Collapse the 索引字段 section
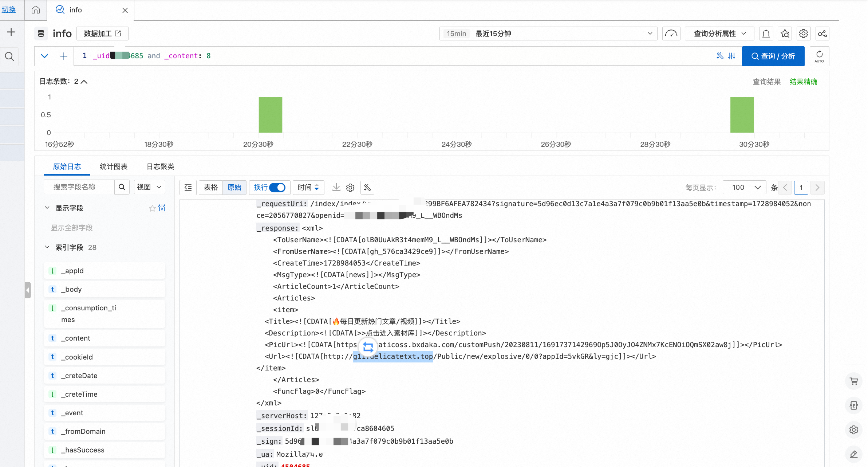Screen dimensions: 868x467 point(47,247)
